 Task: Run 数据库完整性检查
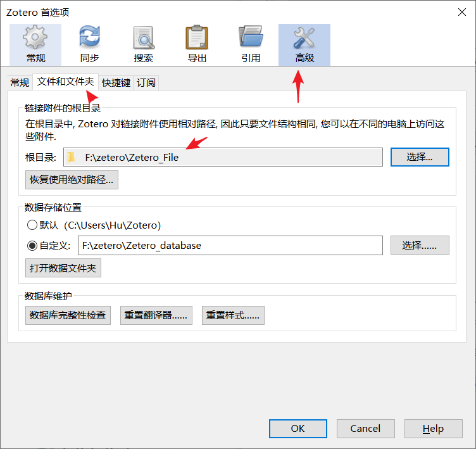coord(68,315)
